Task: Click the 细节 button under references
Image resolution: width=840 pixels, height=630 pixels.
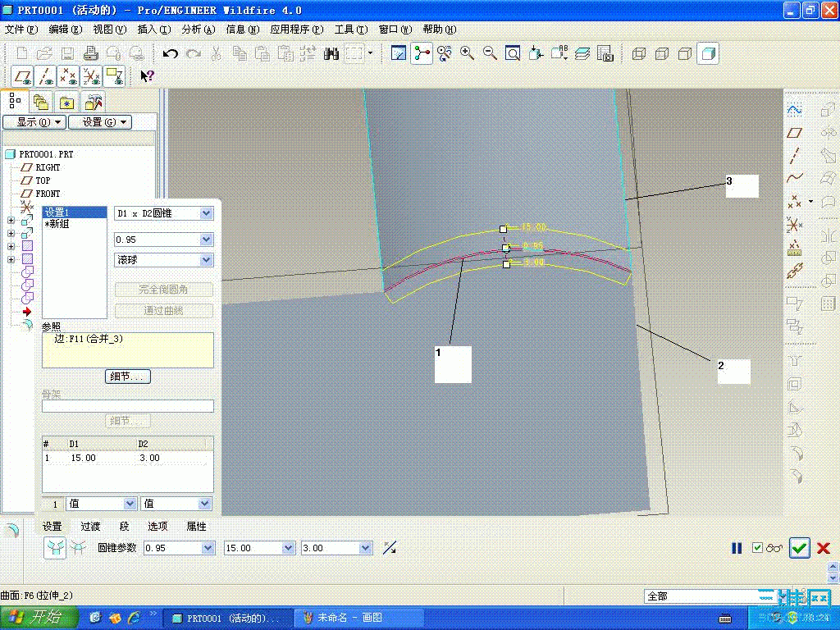Action: pos(127,377)
